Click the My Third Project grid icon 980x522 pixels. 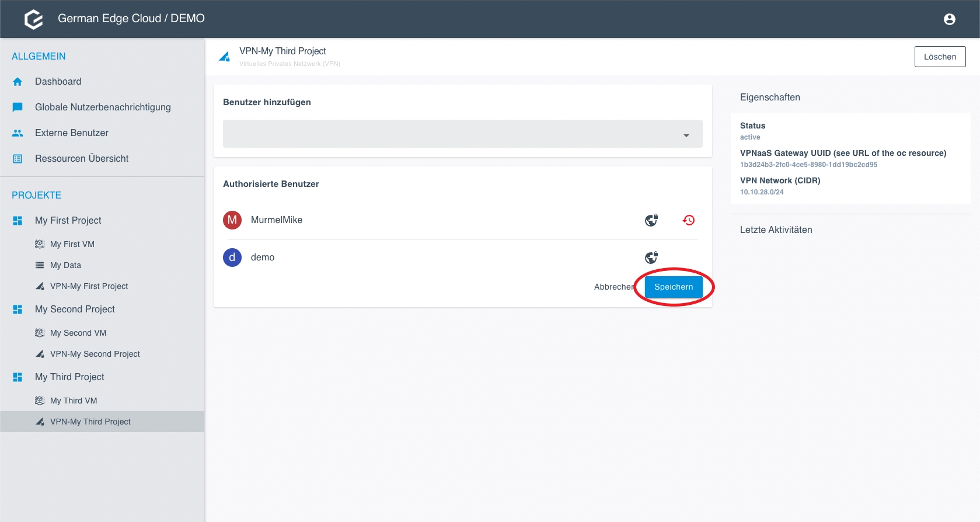coord(18,377)
